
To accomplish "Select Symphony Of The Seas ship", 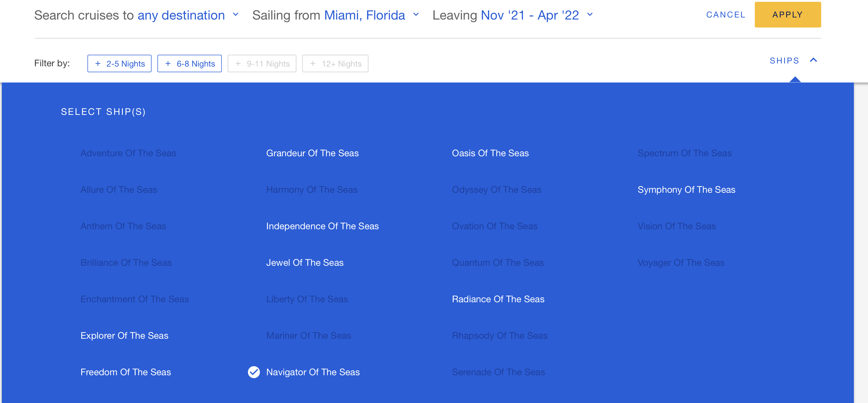I will click(x=686, y=189).
